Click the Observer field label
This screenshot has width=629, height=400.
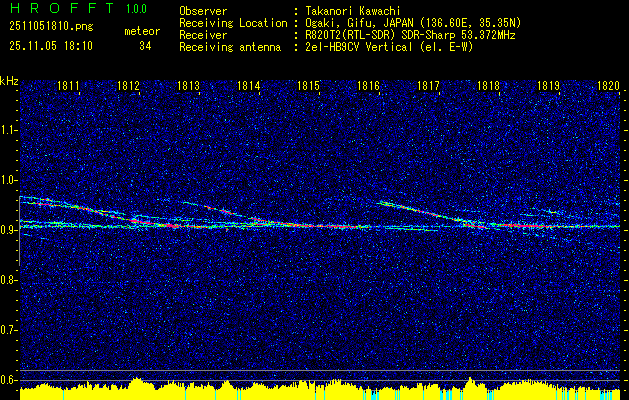pos(203,11)
